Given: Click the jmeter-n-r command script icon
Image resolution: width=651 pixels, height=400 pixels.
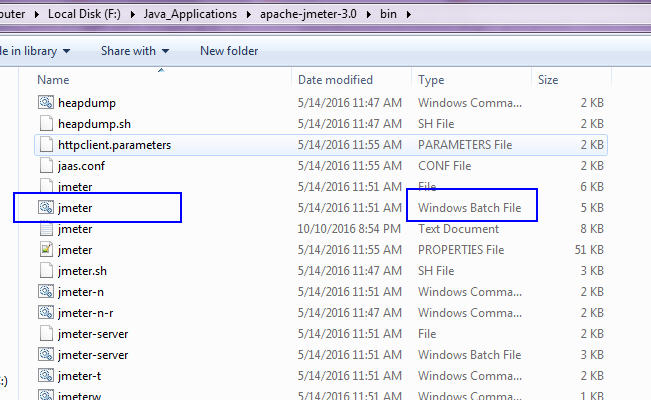Looking at the screenshot, I should pyautogui.click(x=46, y=312).
